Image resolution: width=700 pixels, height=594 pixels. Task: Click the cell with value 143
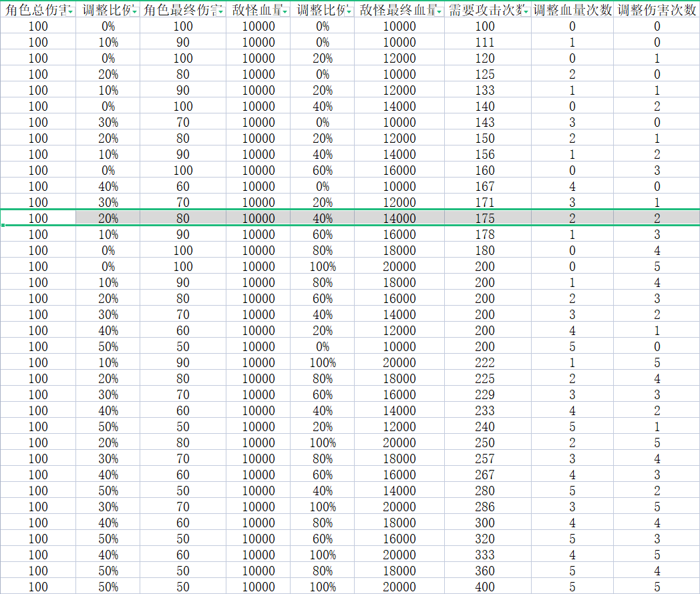click(484, 122)
